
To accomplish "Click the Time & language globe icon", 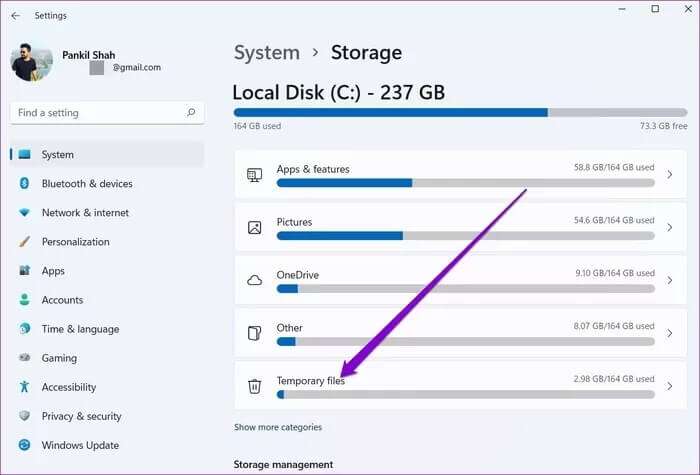I will tap(25, 329).
